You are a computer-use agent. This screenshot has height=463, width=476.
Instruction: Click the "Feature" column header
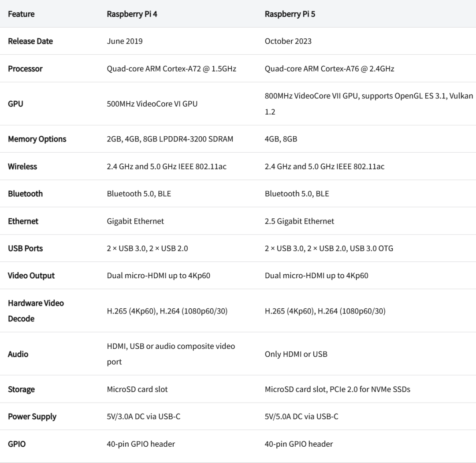coord(21,14)
